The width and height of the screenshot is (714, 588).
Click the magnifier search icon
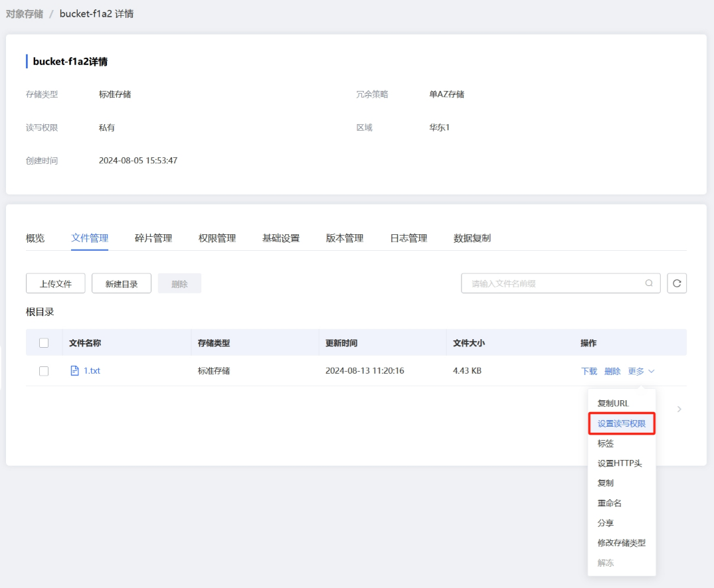pos(649,283)
